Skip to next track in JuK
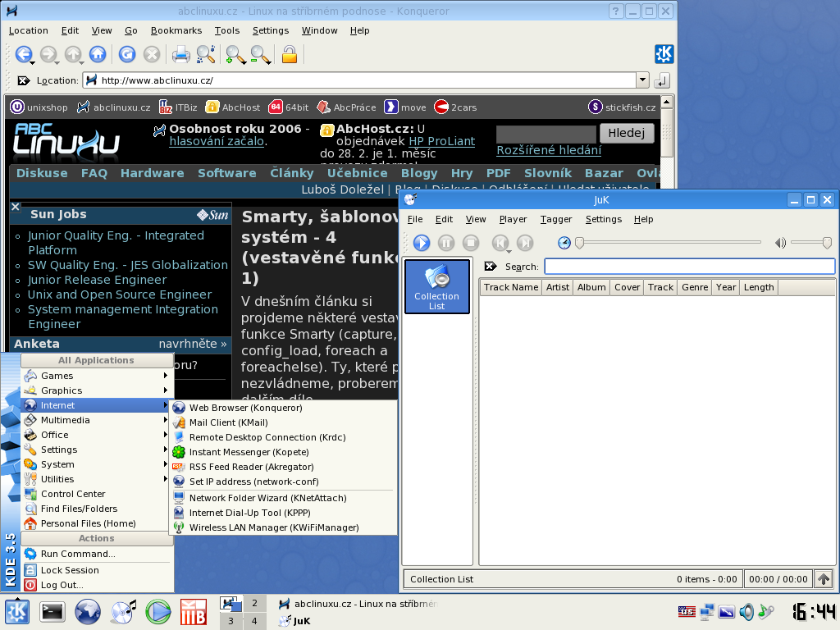 [525, 243]
